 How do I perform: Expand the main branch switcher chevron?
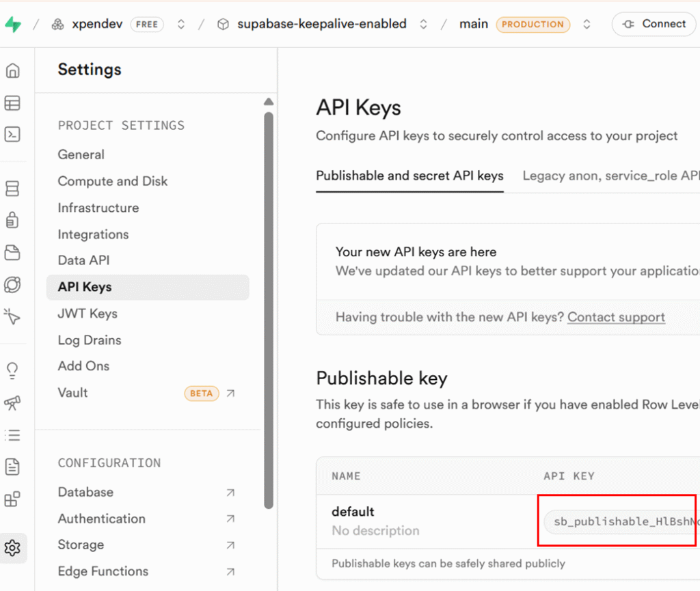[587, 25]
